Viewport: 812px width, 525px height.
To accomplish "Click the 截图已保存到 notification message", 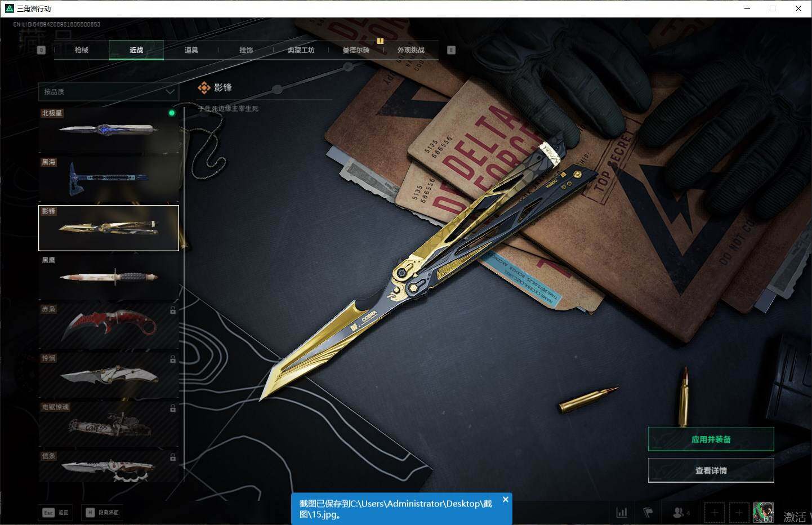I will click(395, 509).
